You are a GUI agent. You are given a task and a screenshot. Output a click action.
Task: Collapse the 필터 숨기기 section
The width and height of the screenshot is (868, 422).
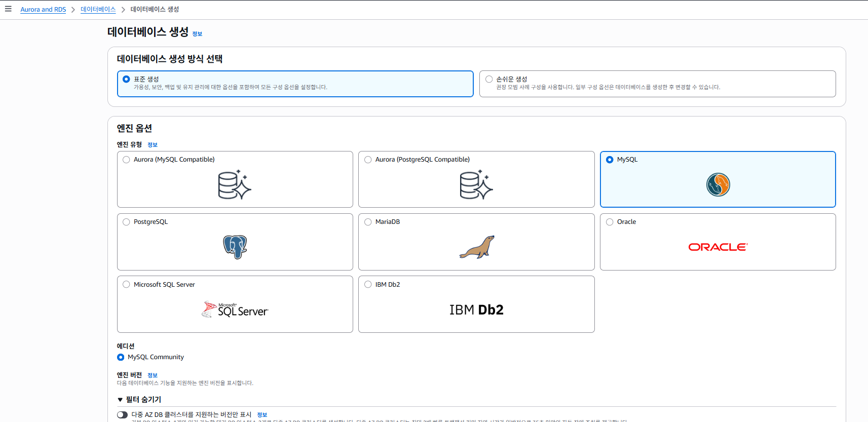[139, 400]
